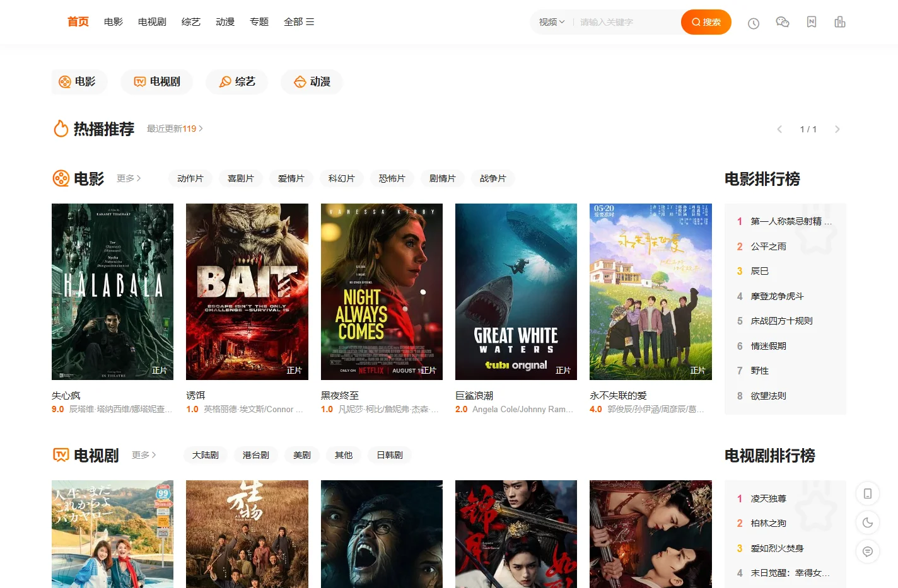Screen dimensions: 898x588
Task: Open the bookmark favorites icon in header
Action: pyautogui.click(x=812, y=22)
